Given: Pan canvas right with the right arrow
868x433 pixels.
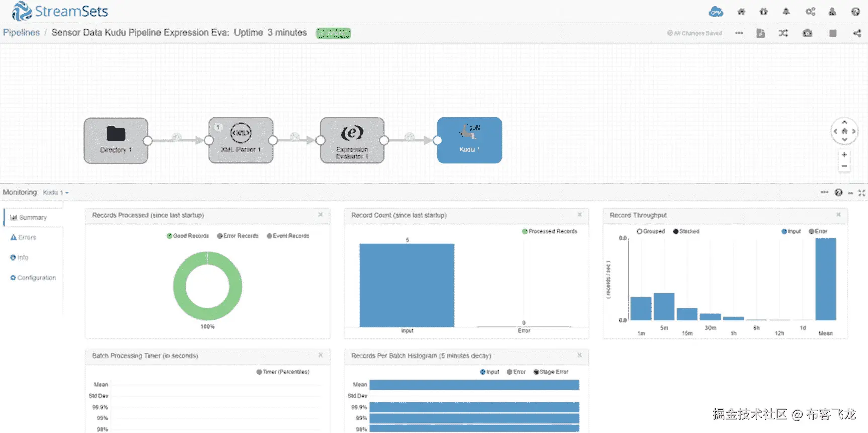Looking at the screenshot, I should point(854,131).
